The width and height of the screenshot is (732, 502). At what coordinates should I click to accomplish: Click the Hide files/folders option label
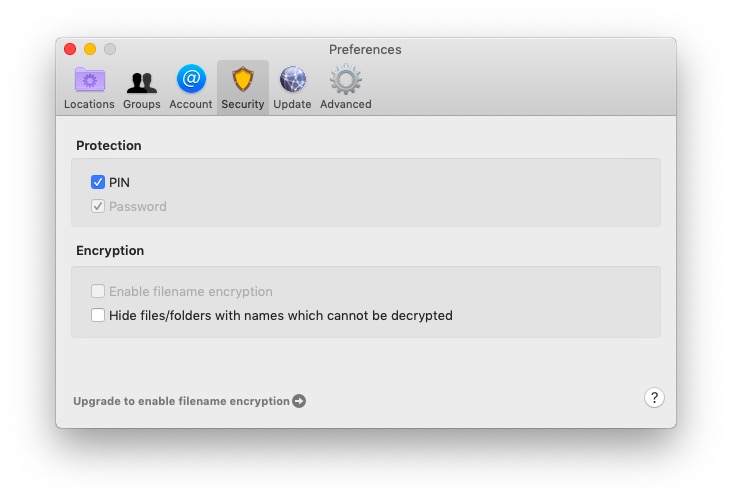point(281,316)
